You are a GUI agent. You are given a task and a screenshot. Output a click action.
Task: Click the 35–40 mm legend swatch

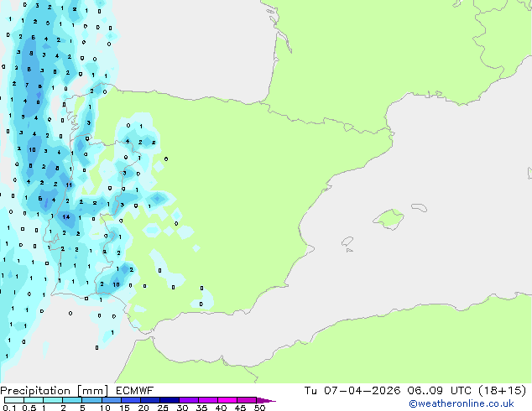click(207, 400)
